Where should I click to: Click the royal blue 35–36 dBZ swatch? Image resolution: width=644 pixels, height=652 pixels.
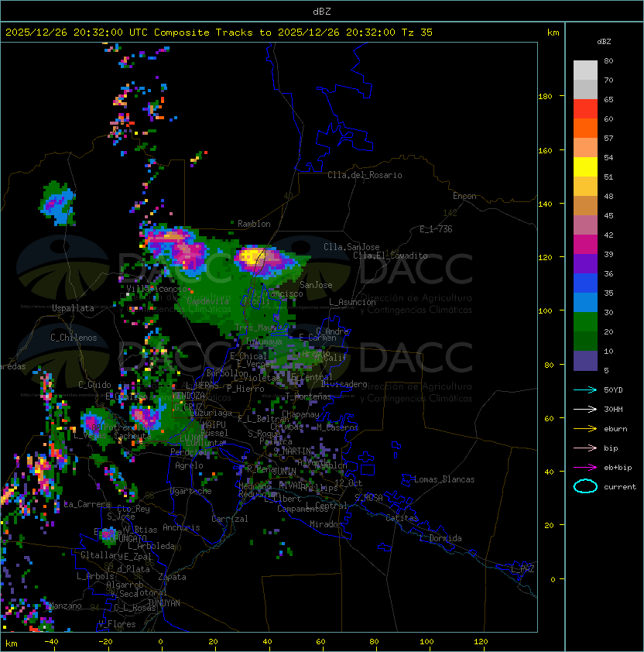pyautogui.click(x=585, y=283)
